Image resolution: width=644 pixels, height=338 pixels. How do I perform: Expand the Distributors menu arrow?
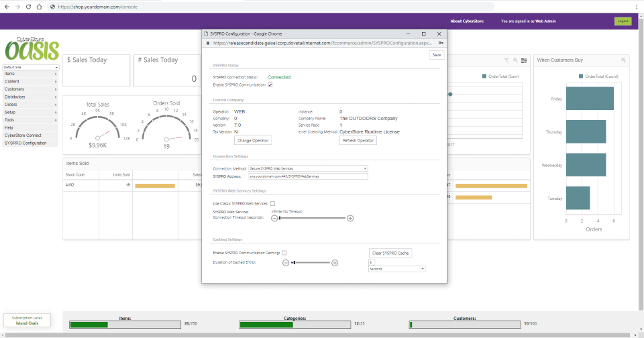[56, 97]
